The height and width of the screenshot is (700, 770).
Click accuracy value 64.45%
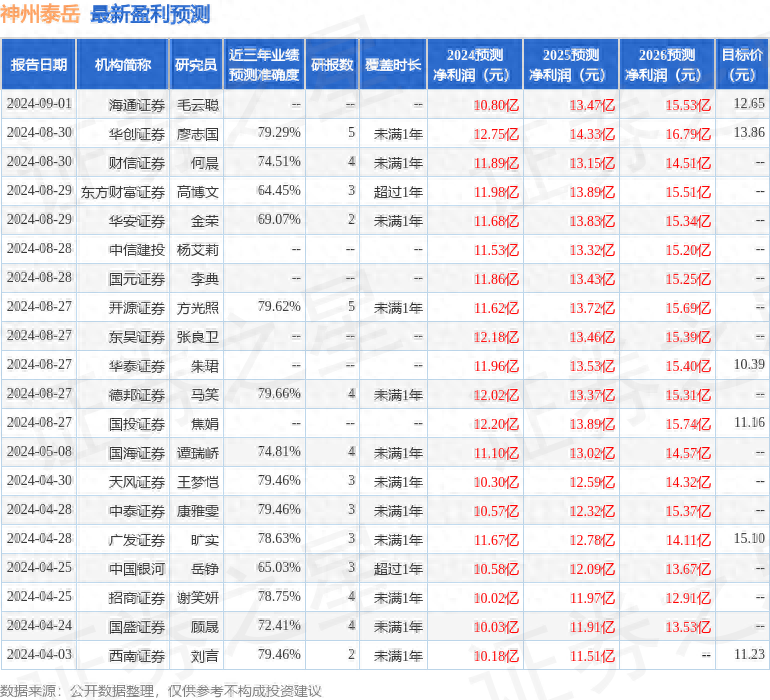tap(279, 191)
